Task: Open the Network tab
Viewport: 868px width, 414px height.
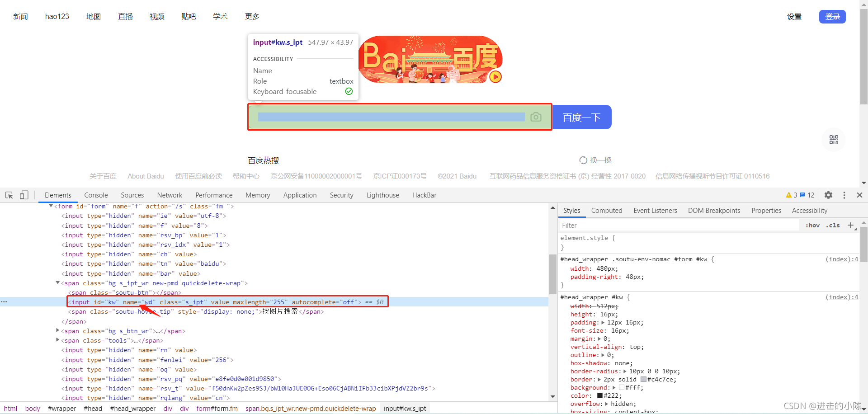Action: click(x=170, y=195)
